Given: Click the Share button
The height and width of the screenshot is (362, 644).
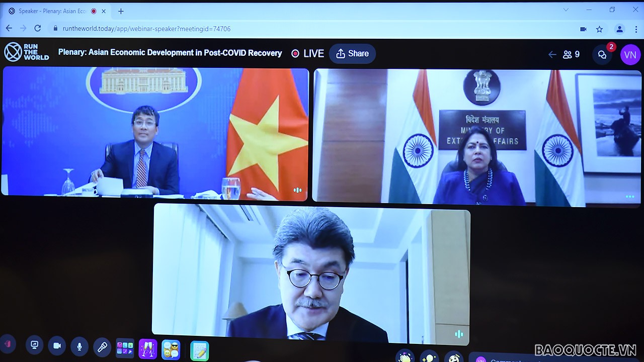Looking at the screenshot, I should [x=352, y=53].
